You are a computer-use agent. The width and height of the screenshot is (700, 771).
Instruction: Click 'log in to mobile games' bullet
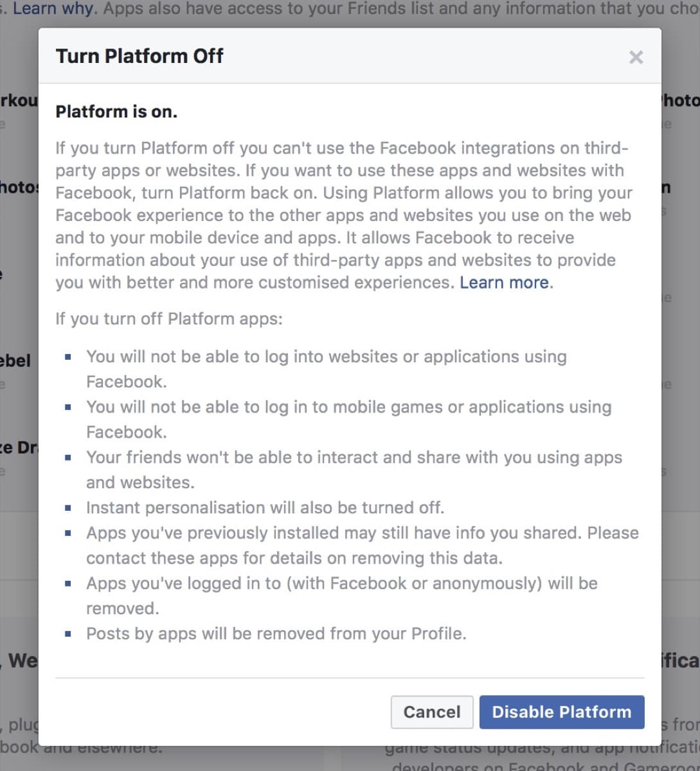349,420
